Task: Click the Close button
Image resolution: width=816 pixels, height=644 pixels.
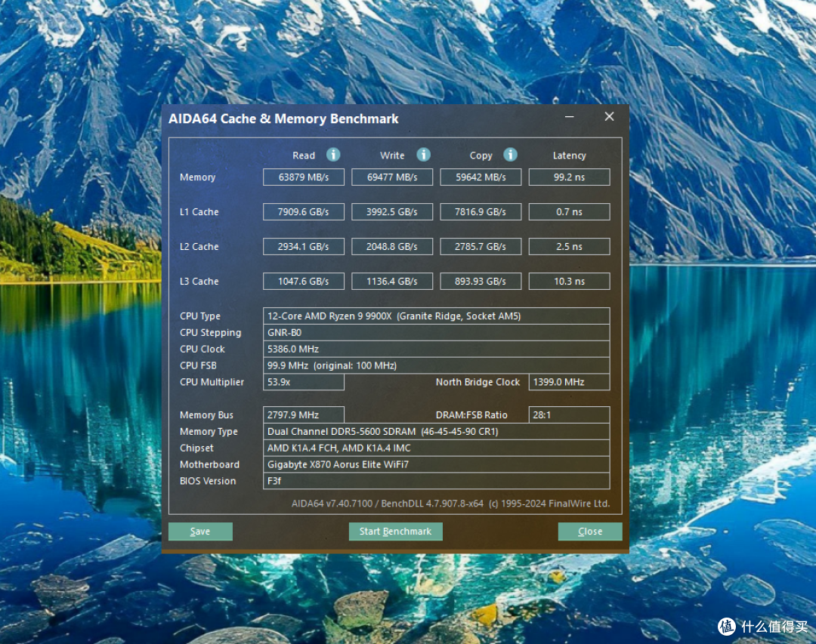Action: pos(590,531)
